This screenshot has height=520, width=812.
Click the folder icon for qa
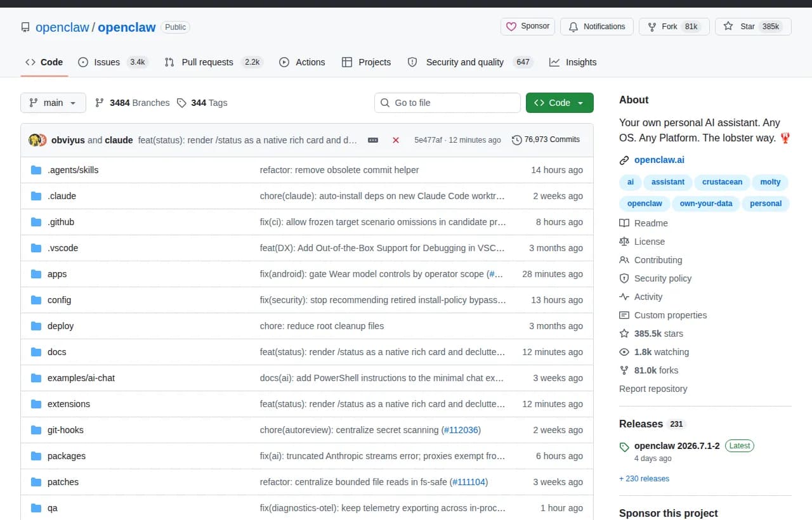36,508
